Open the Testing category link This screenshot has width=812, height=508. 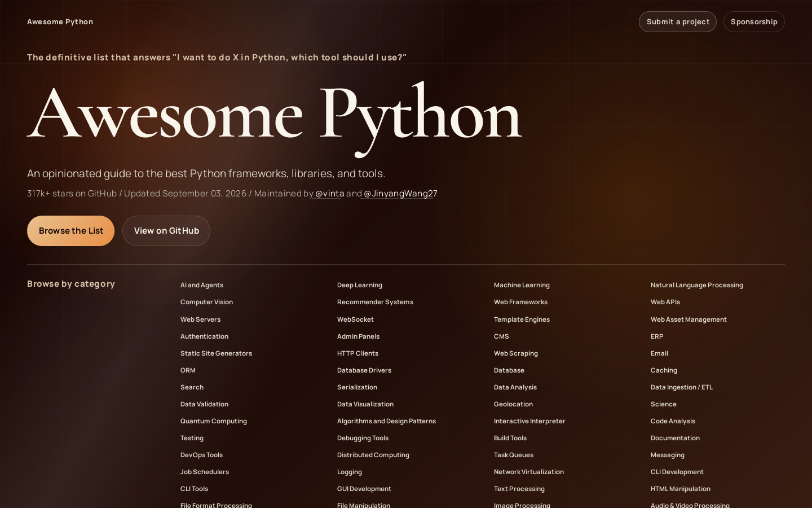click(192, 438)
